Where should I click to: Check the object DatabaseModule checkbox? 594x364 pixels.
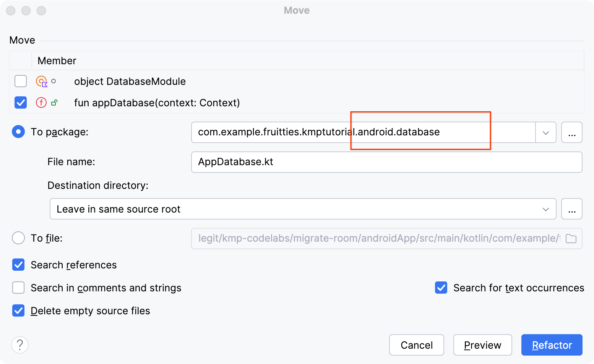click(x=21, y=81)
